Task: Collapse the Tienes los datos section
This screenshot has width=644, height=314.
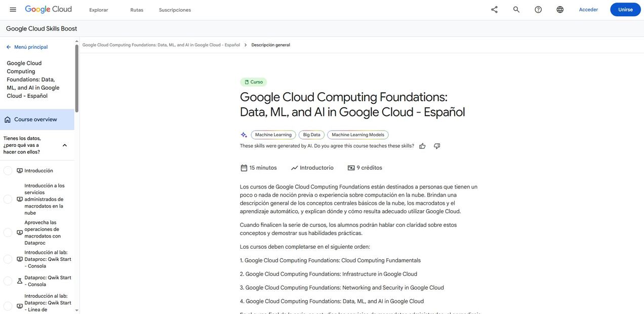Action: click(x=65, y=145)
